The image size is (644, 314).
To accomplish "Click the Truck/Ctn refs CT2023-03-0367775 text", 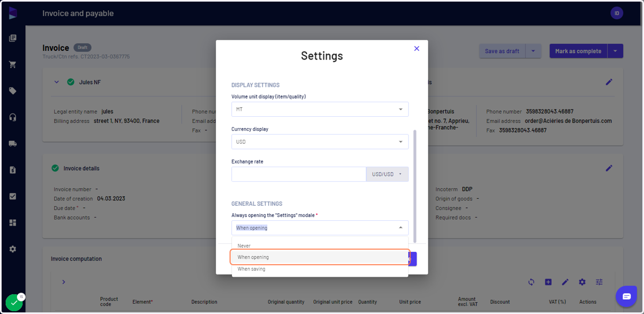I will (86, 56).
